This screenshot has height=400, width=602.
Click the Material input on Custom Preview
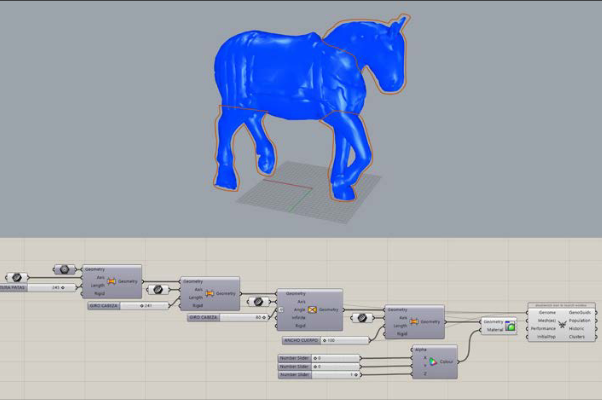(495, 330)
